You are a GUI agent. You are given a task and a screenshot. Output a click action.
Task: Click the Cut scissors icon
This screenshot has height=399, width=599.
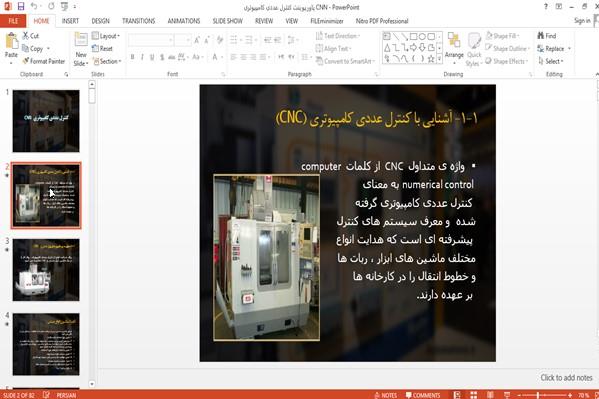[26, 36]
